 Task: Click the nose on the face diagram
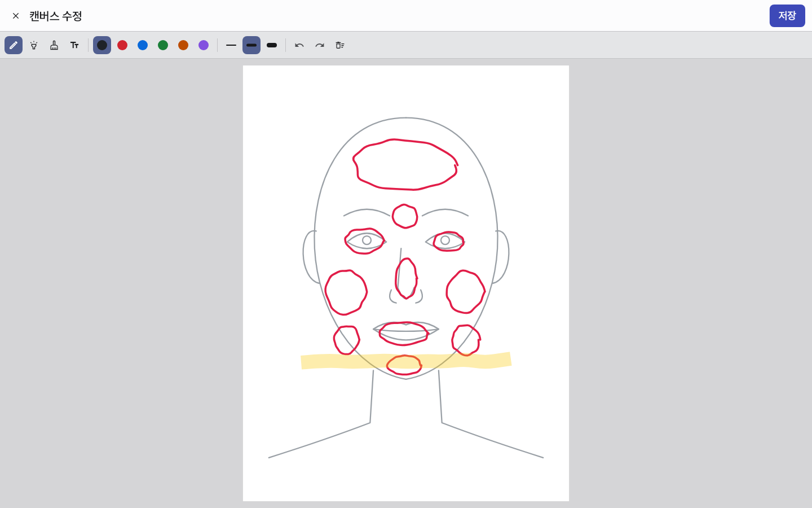pyautogui.click(x=406, y=278)
